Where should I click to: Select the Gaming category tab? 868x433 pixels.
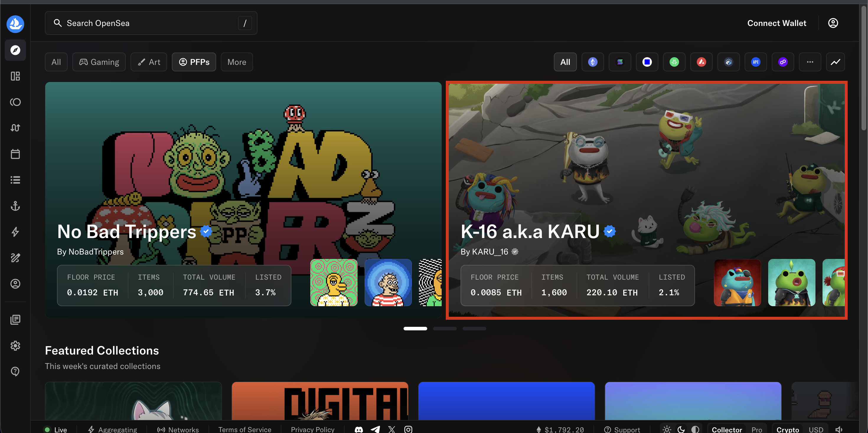tap(99, 62)
